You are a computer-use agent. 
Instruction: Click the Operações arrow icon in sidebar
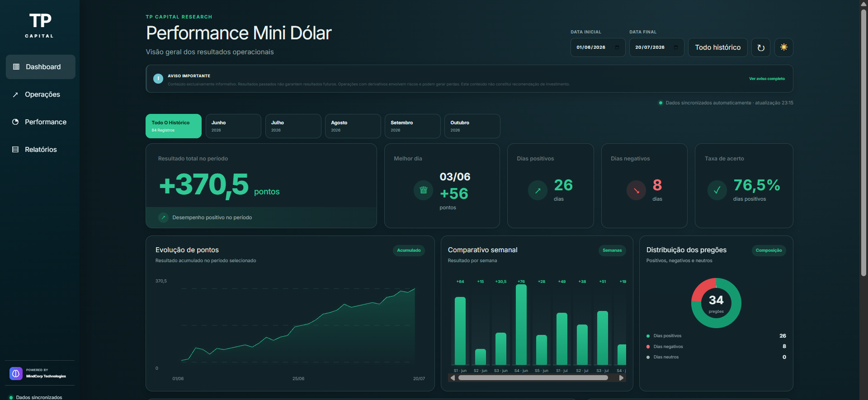(15, 94)
